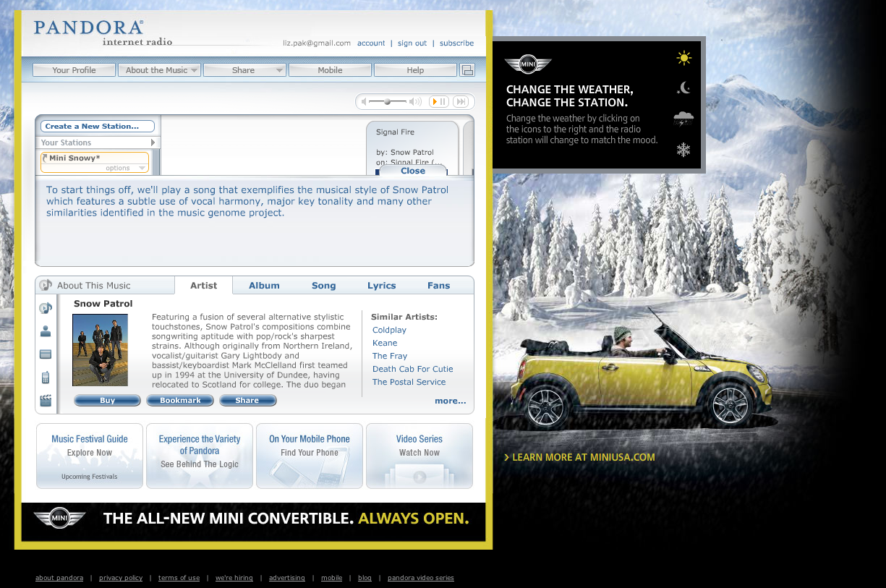Click the film clapperboard sidebar icon
The height and width of the screenshot is (588, 886).
46,400
